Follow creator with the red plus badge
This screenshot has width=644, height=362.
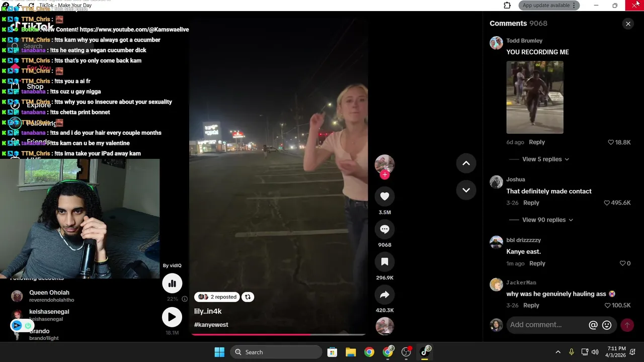[x=384, y=174]
